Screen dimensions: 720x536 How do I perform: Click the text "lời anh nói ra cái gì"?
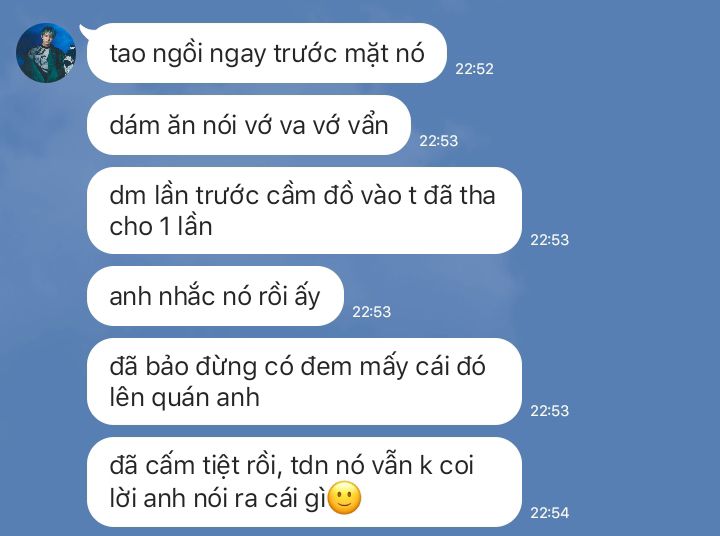pyautogui.click(x=218, y=498)
